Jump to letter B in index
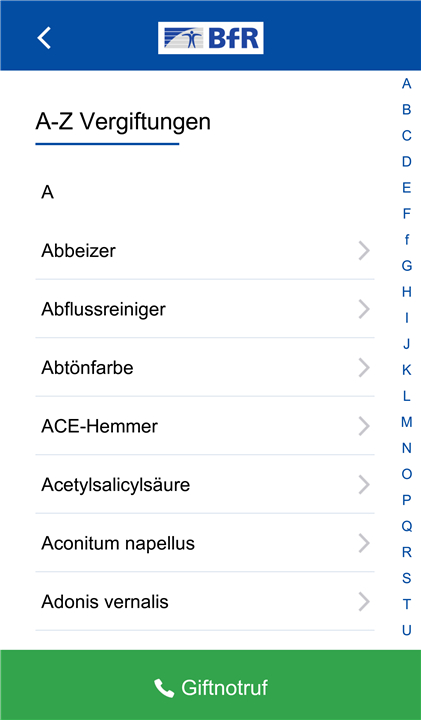This screenshot has width=421, height=720. (x=406, y=110)
